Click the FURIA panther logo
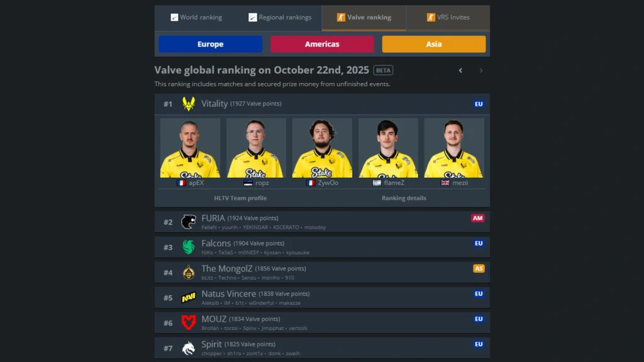Image resolution: width=644 pixels, height=362 pixels. pyautogui.click(x=189, y=222)
